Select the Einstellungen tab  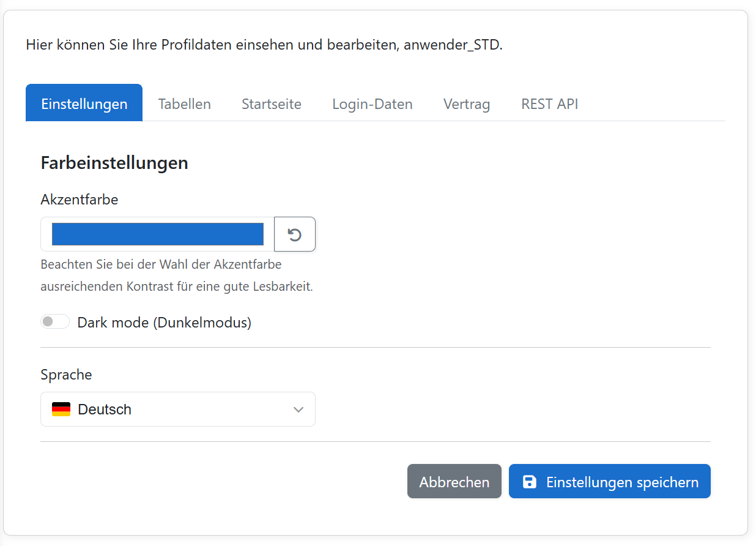pyautogui.click(x=84, y=102)
